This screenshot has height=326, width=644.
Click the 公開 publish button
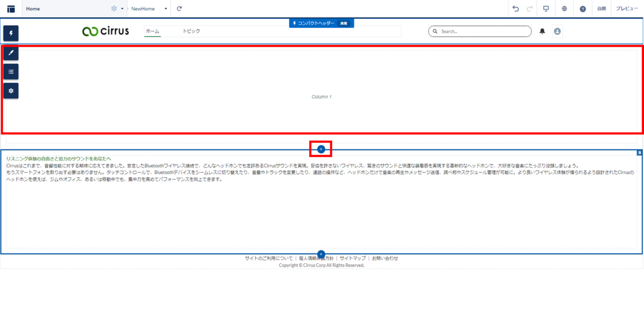pos(602,9)
